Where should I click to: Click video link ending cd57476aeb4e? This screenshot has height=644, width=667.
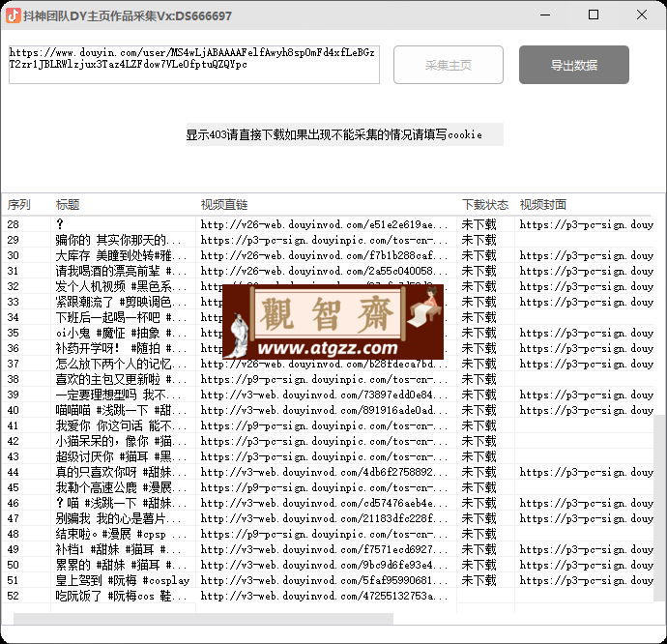tap(324, 503)
